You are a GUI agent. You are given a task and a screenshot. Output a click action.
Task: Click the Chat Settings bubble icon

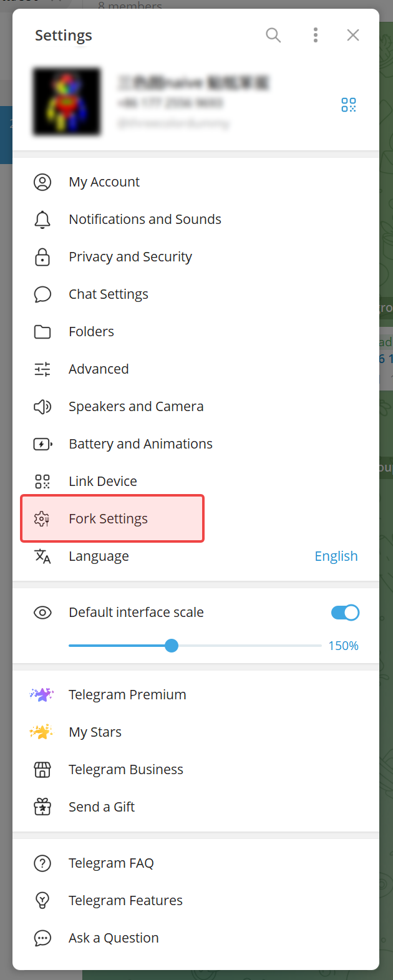click(x=42, y=294)
